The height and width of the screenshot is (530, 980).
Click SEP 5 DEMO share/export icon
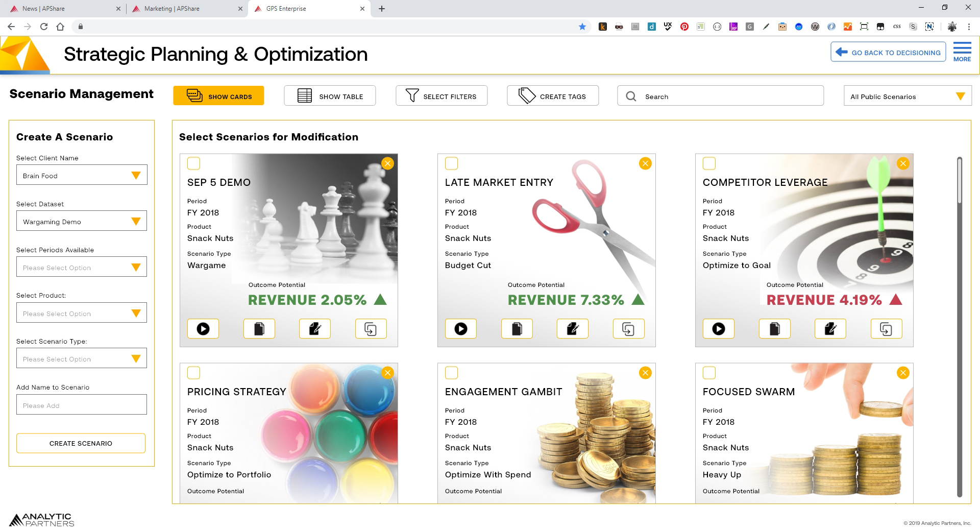[371, 329]
